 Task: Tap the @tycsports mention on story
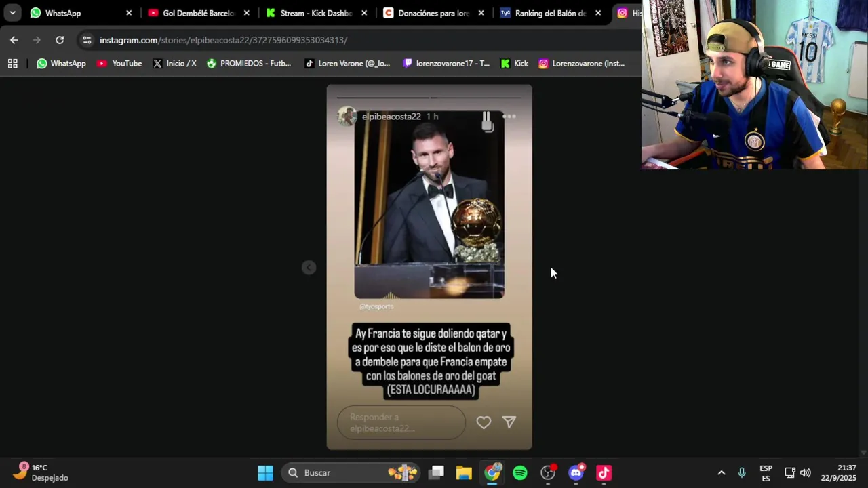(376, 306)
